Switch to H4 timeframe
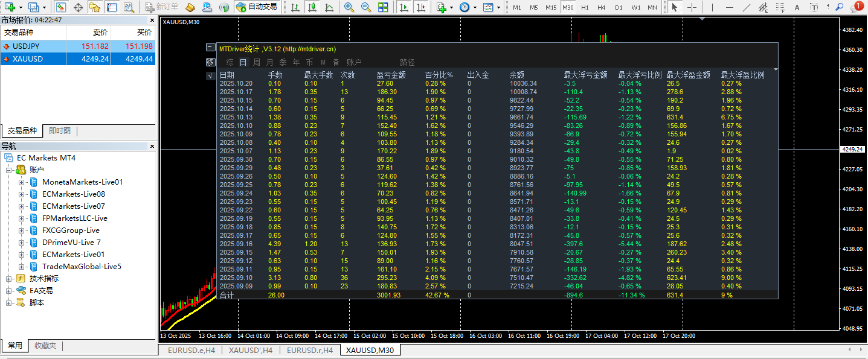Viewport: 868px width, 359px height. tap(602, 7)
